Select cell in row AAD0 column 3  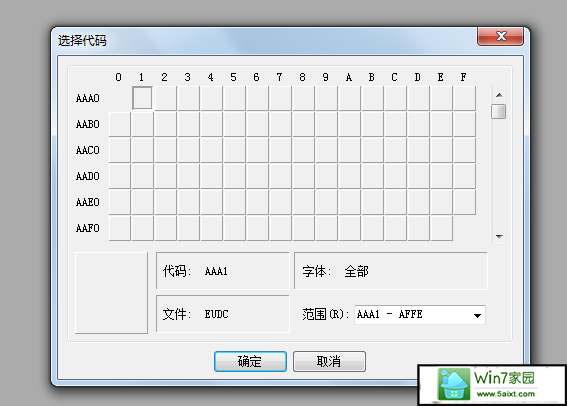188,176
